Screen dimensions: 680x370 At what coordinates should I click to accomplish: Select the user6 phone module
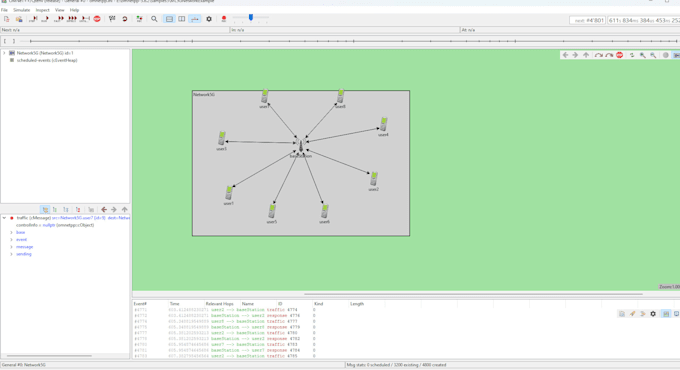coord(324,211)
